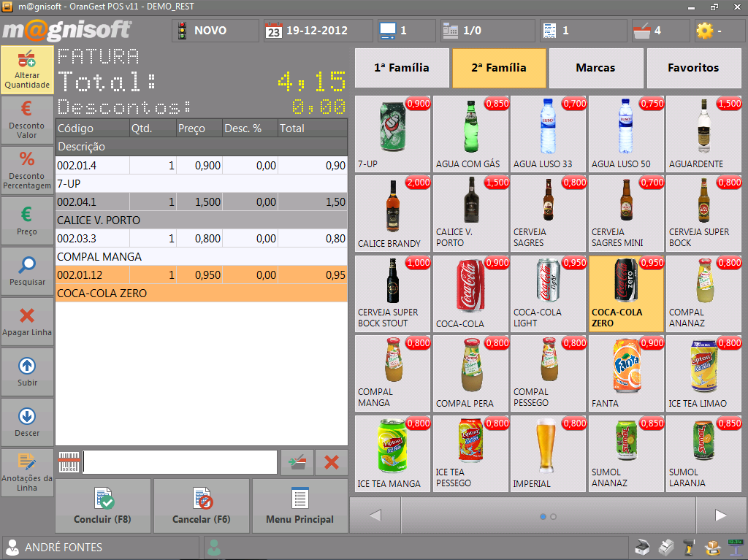Add CERVEJA SAGRES MINI product
The height and width of the screenshot is (560, 748).
coord(626,214)
